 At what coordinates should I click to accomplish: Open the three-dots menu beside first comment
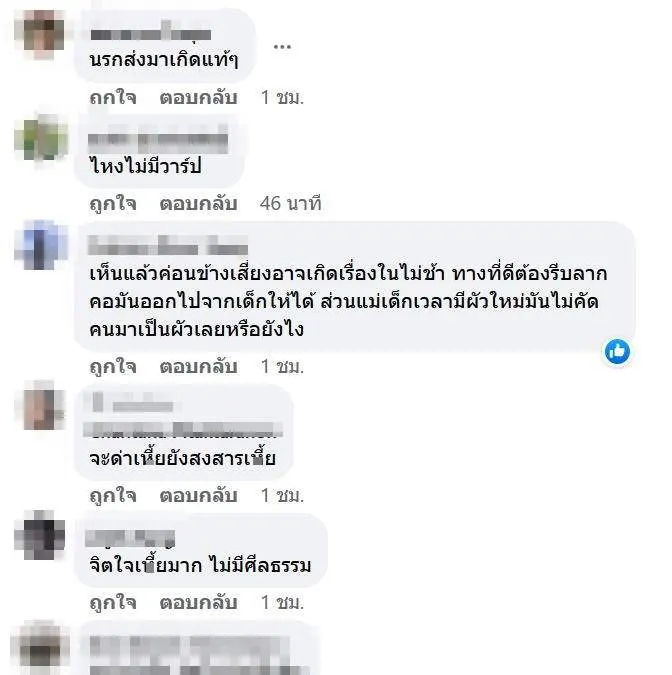coord(282,46)
